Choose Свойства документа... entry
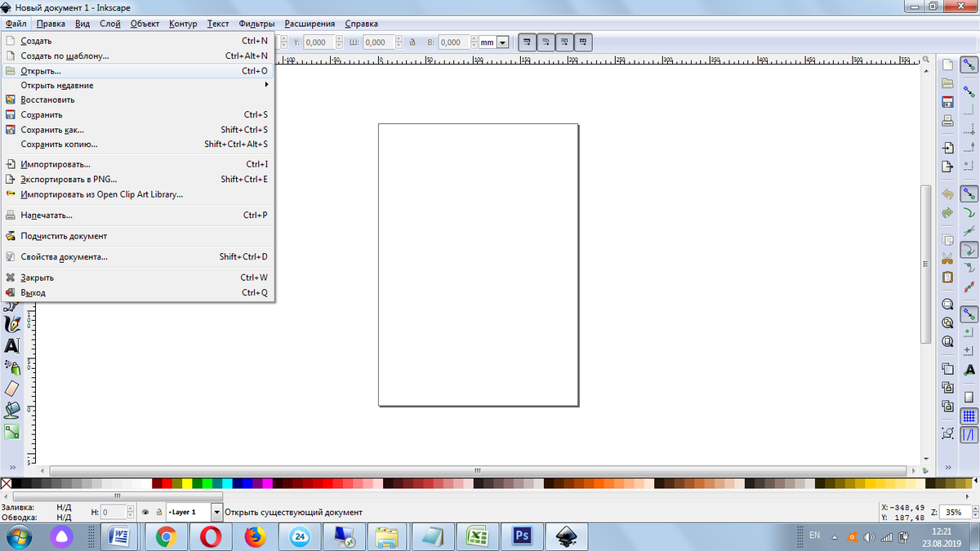The height and width of the screenshot is (551, 980). (137, 256)
